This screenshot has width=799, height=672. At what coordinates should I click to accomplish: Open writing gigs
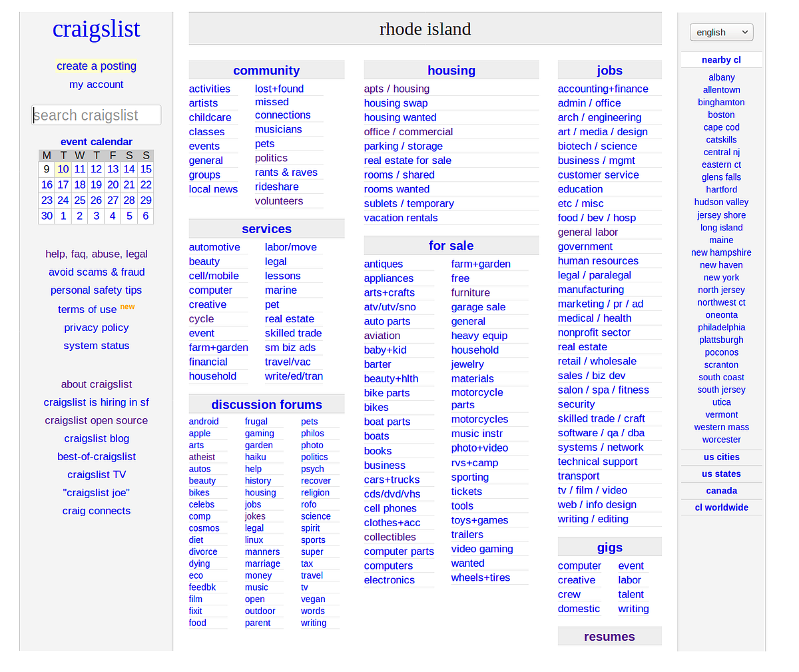[633, 609]
